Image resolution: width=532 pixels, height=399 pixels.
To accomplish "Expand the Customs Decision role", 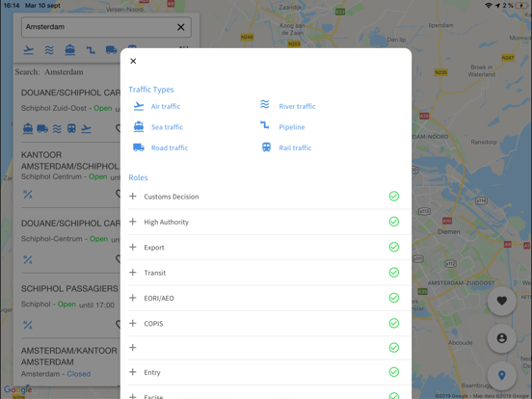I will click(x=133, y=196).
